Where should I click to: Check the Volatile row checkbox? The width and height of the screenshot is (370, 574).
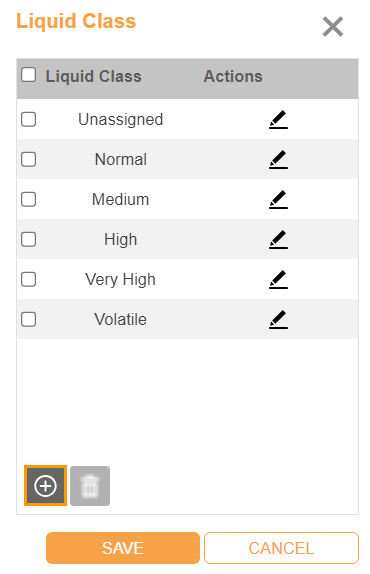pos(29,319)
